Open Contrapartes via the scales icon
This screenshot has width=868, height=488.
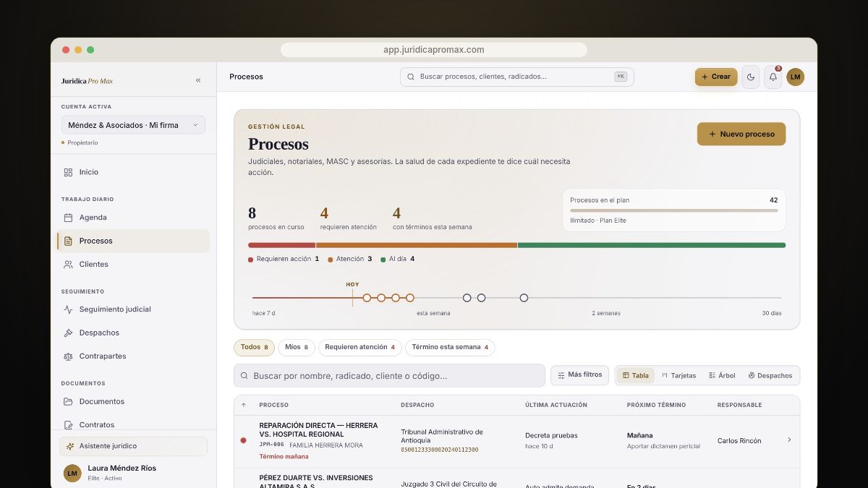(x=68, y=356)
